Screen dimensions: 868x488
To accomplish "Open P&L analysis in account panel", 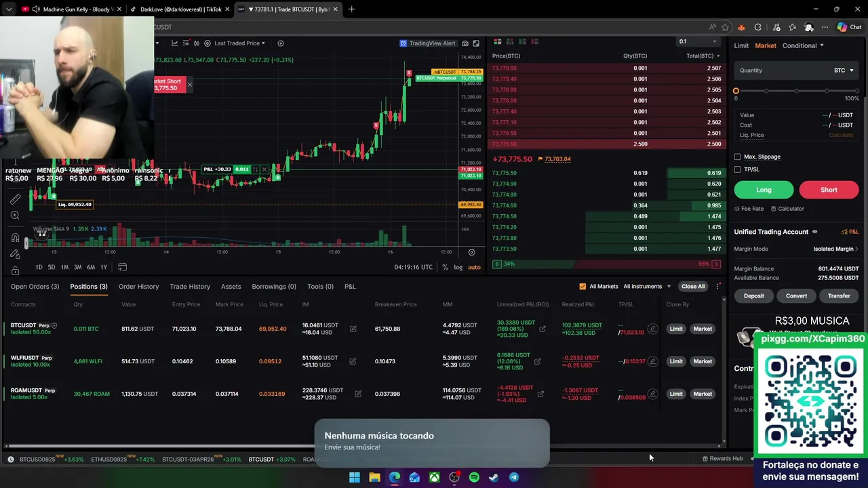I will pyautogui.click(x=850, y=232).
